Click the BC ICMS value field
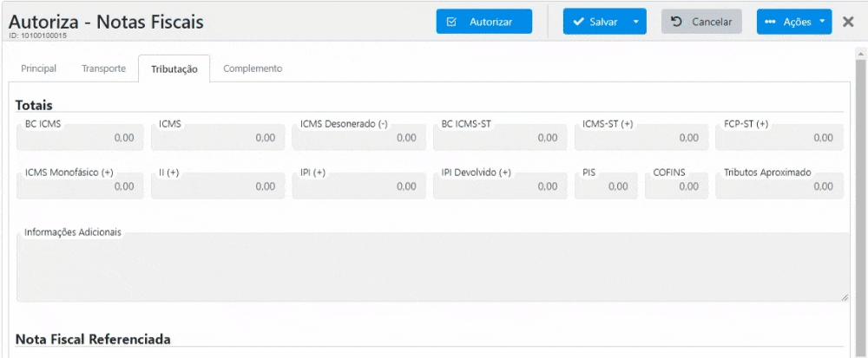Screen dimensions: 868x358 pos(80,138)
